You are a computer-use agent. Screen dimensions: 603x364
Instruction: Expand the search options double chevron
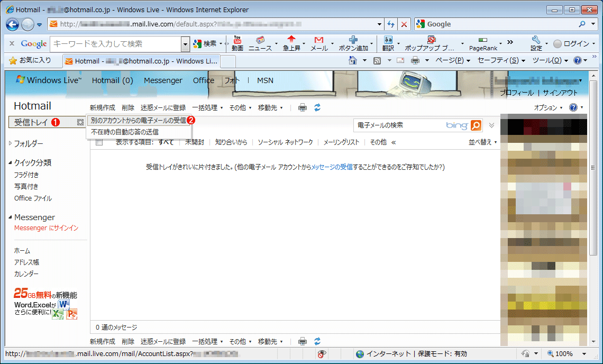[x=491, y=125]
